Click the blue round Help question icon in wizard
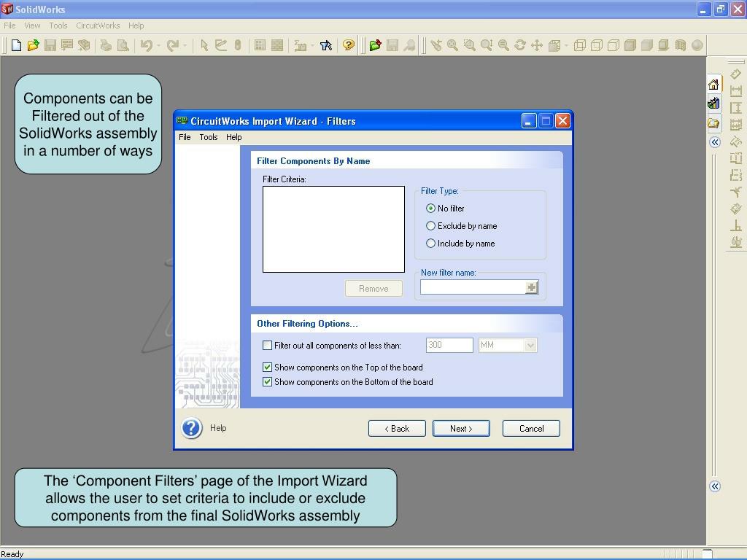Screen dimensions: 747x560 click(192, 428)
